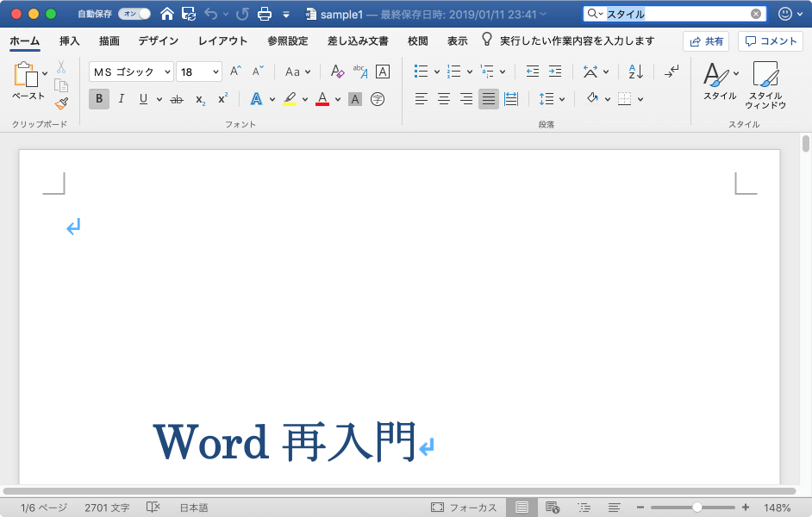This screenshot has height=517, width=812.
Task: Click the search field containing スタイル
Action: pyautogui.click(x=675, y=14)
